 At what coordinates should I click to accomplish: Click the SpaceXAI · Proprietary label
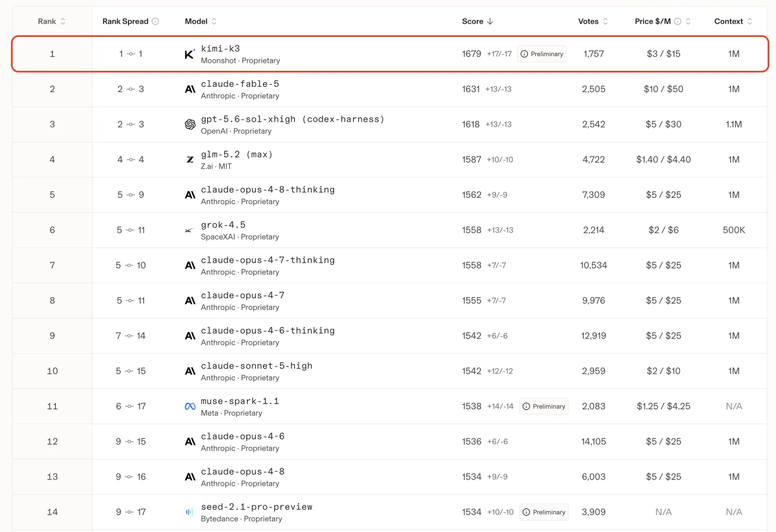pyautogui.click(x=240, y=237)
